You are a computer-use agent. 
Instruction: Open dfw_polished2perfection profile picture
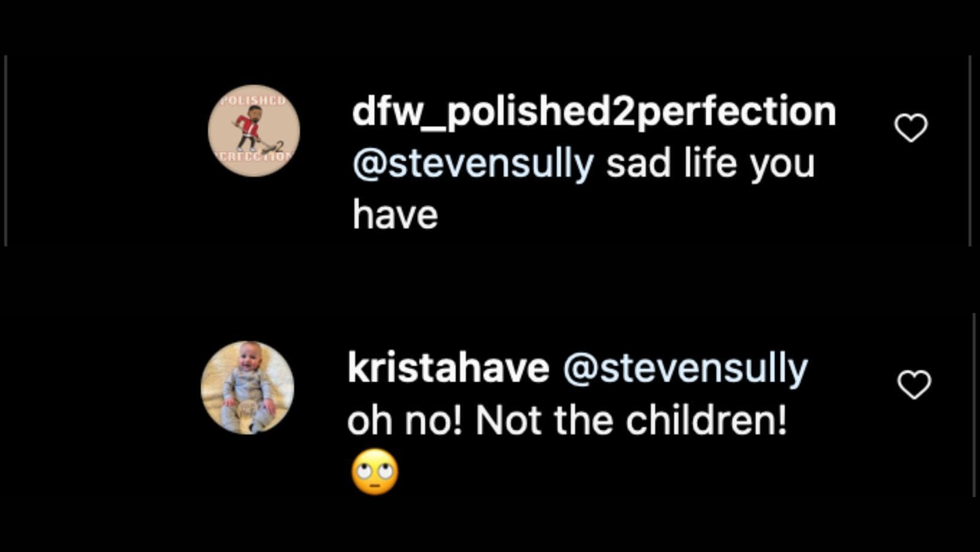tap(253, 130)
